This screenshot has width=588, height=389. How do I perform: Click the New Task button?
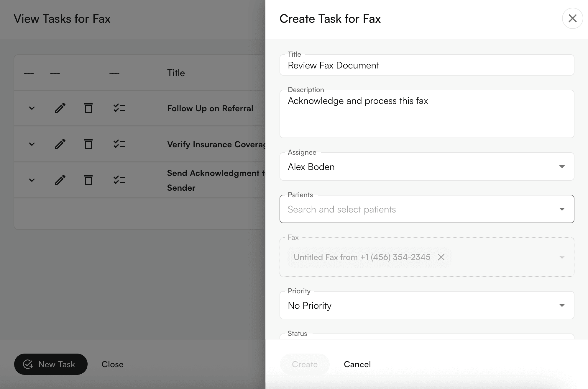coord(51,364)
